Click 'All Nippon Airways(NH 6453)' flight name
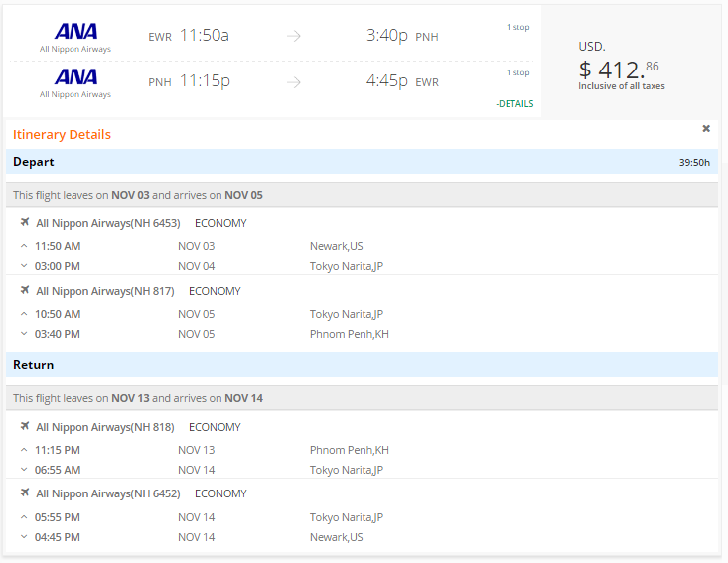 (x=108, y=223)
